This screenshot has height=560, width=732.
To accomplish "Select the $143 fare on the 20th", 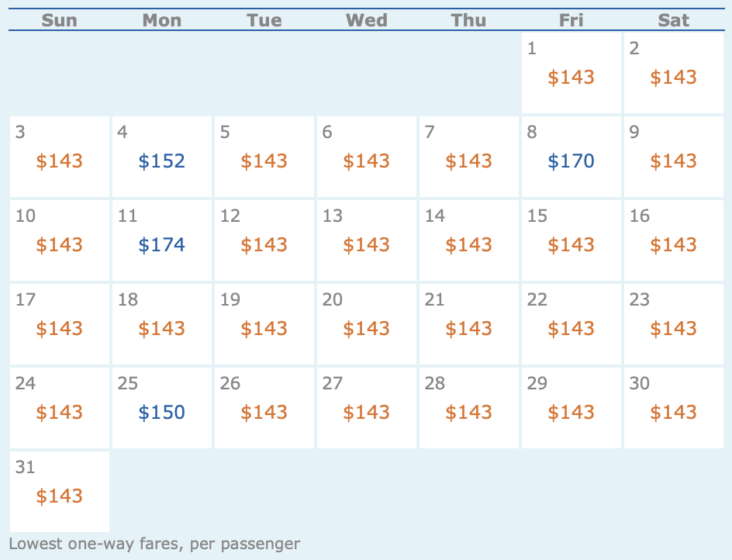I will [366, 329].
